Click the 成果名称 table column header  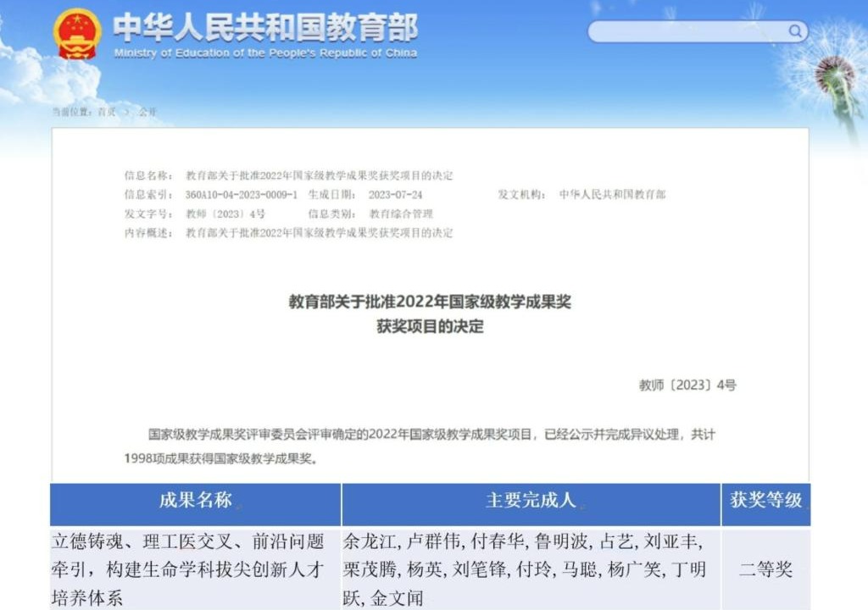pyautogui.click(x=195, y=500)
